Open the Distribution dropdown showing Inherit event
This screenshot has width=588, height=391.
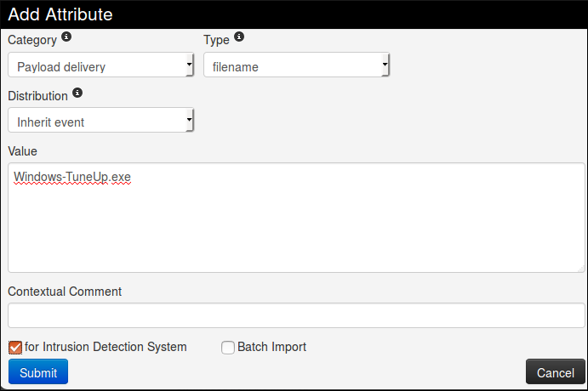(x=101, y=122)
